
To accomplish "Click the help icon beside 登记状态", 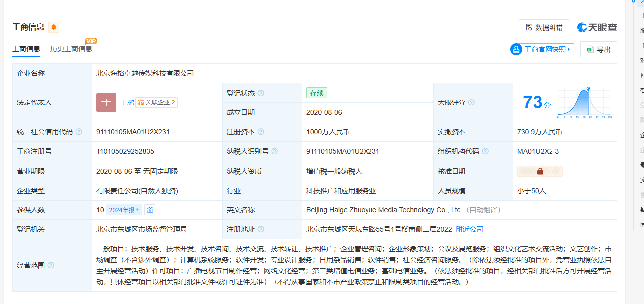I will pyautogui.click(x=261, y=93).
